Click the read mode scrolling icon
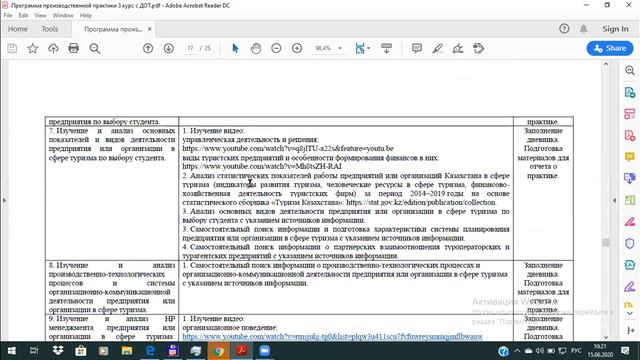The width and height of the screenshot is (640, 360). pyautogui.click(x=386, y=49)
